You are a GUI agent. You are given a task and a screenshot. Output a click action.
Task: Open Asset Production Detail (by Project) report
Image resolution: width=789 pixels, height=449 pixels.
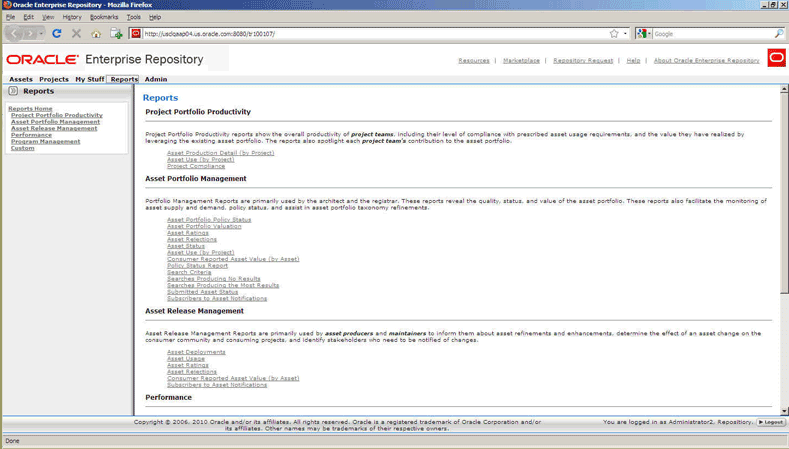click(x=220, y=153)
